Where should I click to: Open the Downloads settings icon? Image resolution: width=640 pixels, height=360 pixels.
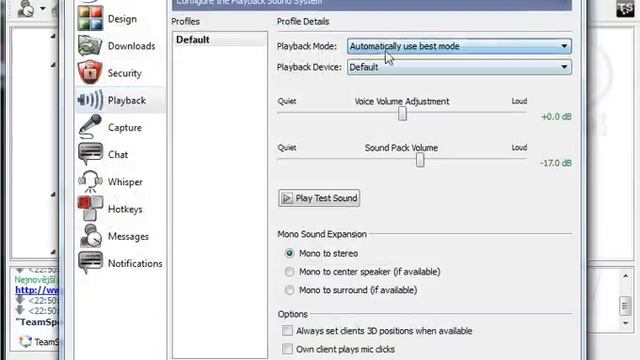pyautogui.click(x=90, y=46)
